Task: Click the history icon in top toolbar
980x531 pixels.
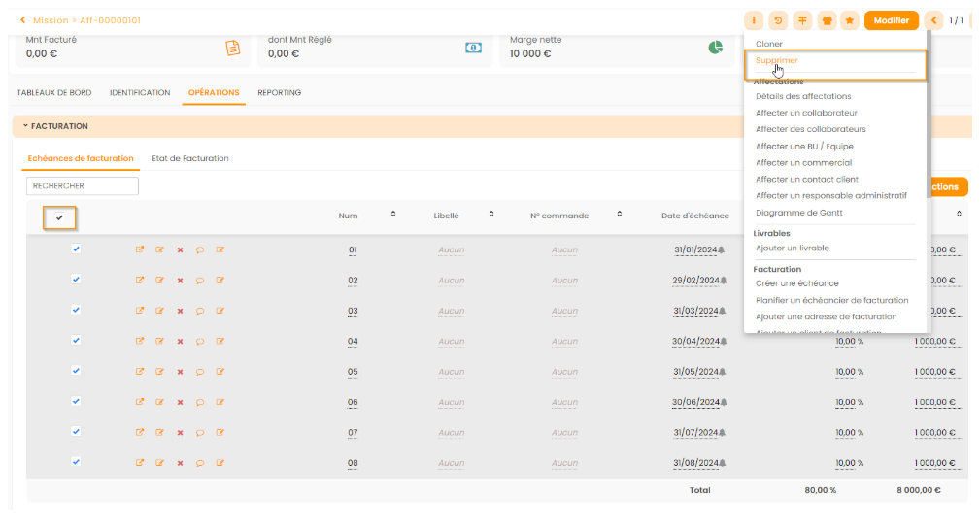Action: click(778, 20)
